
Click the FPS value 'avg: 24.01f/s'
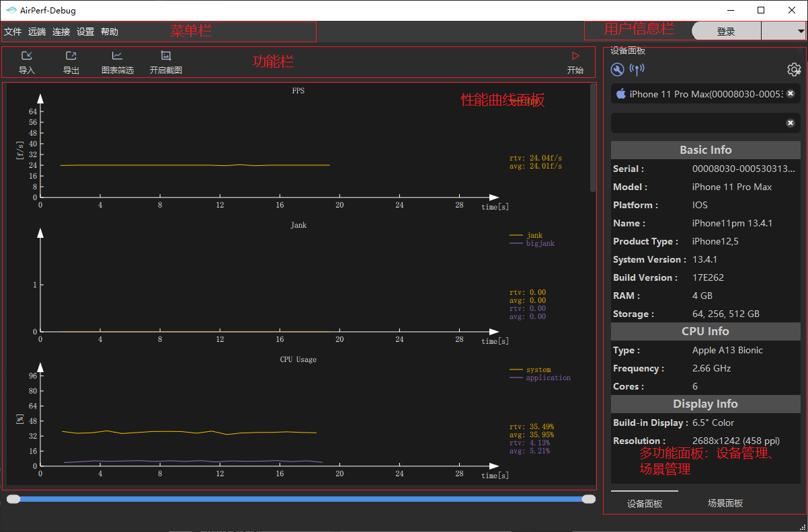tap(536, 166)
